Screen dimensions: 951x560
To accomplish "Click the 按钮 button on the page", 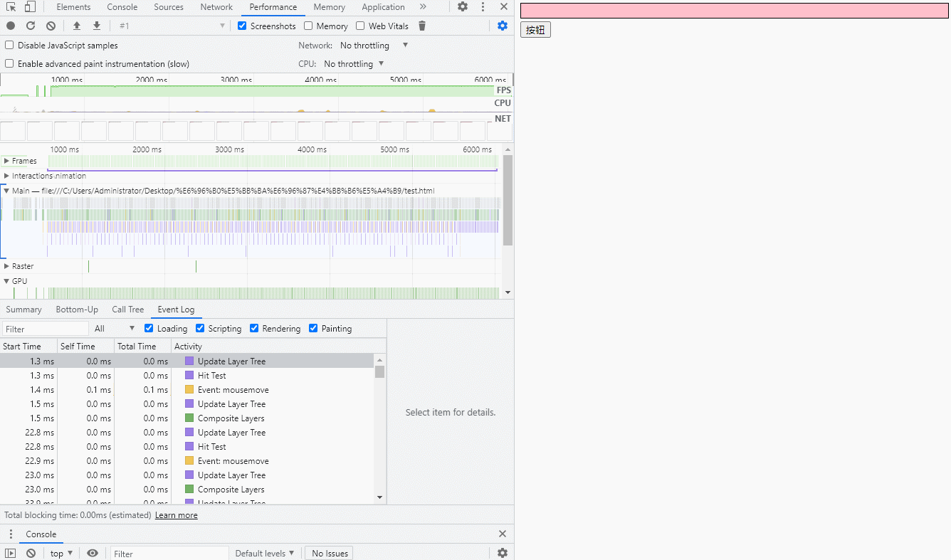I will pos(535,30).
